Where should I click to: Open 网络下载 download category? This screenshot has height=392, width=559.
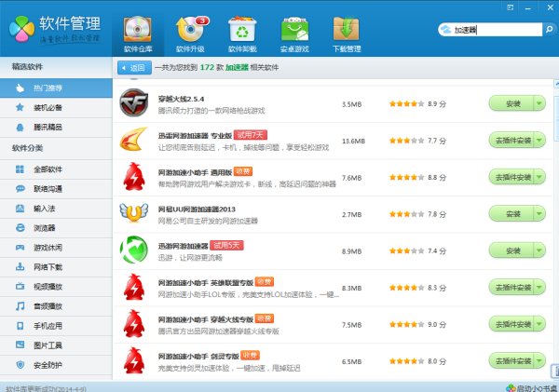[56, 267]
